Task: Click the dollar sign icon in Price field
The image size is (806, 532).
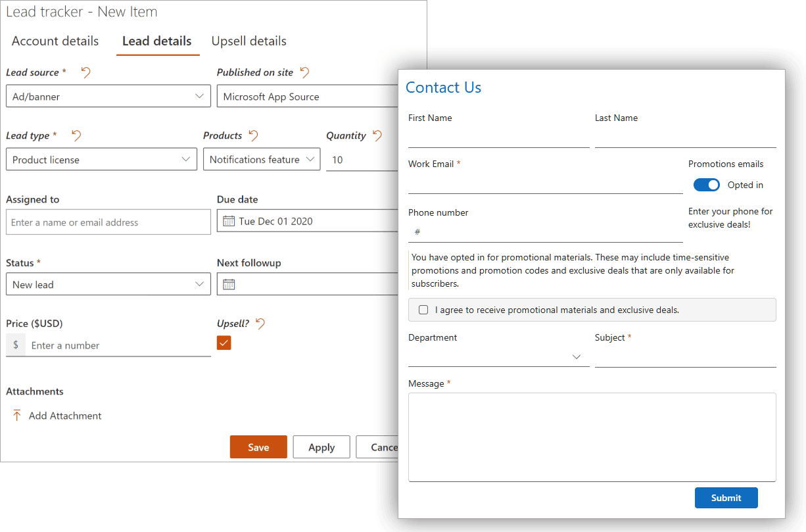Action: coord(16,345)
